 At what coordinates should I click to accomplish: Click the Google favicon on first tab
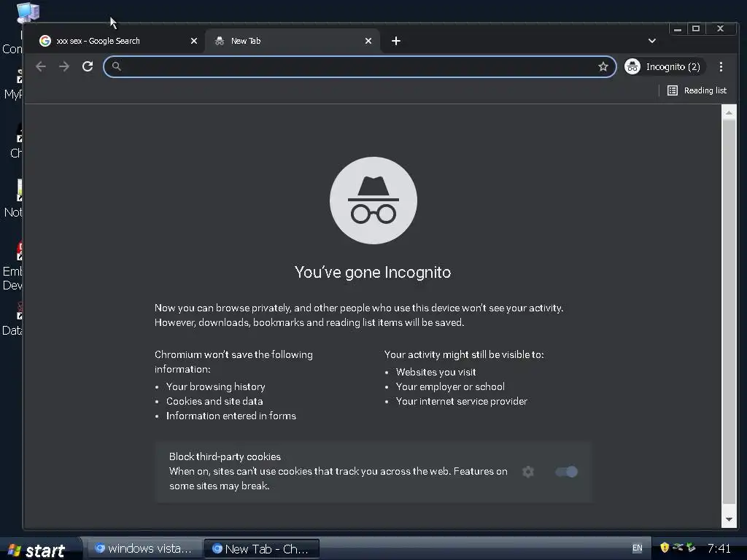coord(45,41)
